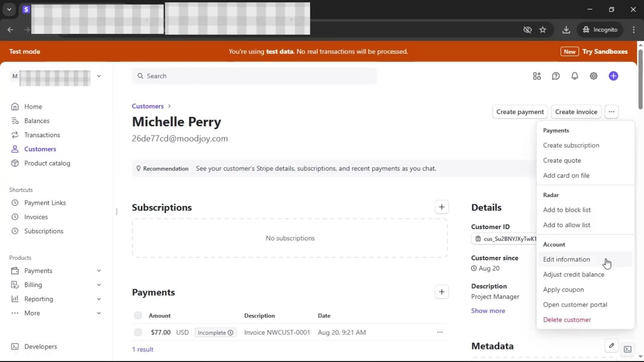Open notifications bell

575,76
